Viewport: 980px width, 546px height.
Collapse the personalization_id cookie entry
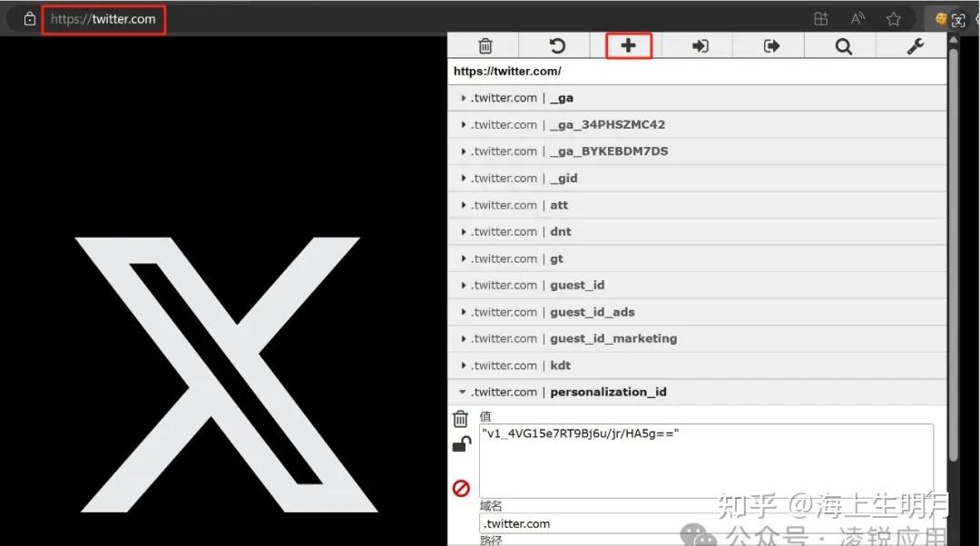click(x=697, y=393)
